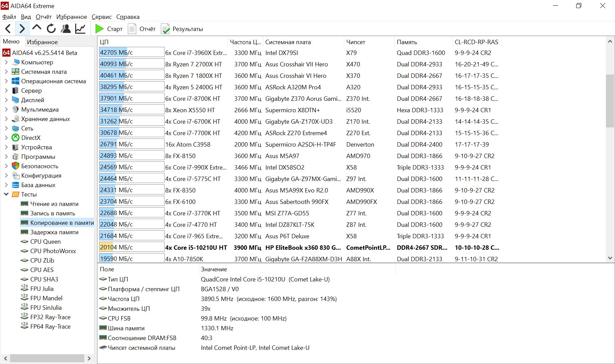This screenshot has height=364, width=615.
Task: Click the Отчёт report page icon
Action: click(132, 29)
